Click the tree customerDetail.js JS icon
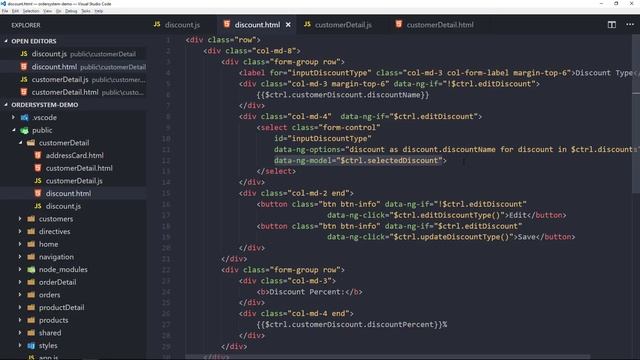This screenshot has height=360, width=640. [x=38, y=181]
